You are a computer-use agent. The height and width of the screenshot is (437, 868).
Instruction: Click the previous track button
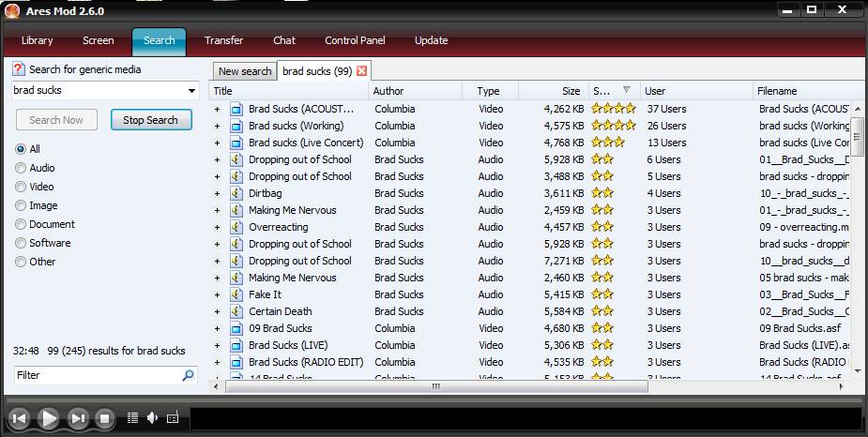coord(19,418)
